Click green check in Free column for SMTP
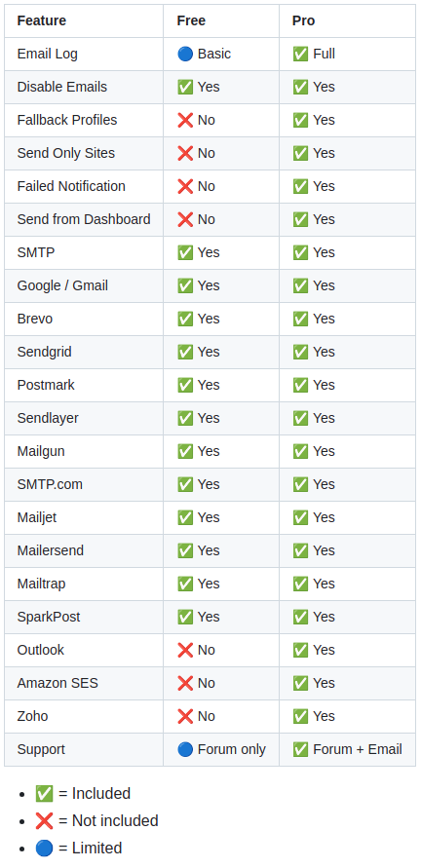Screen dimensions: 421x868 [185, 253]
